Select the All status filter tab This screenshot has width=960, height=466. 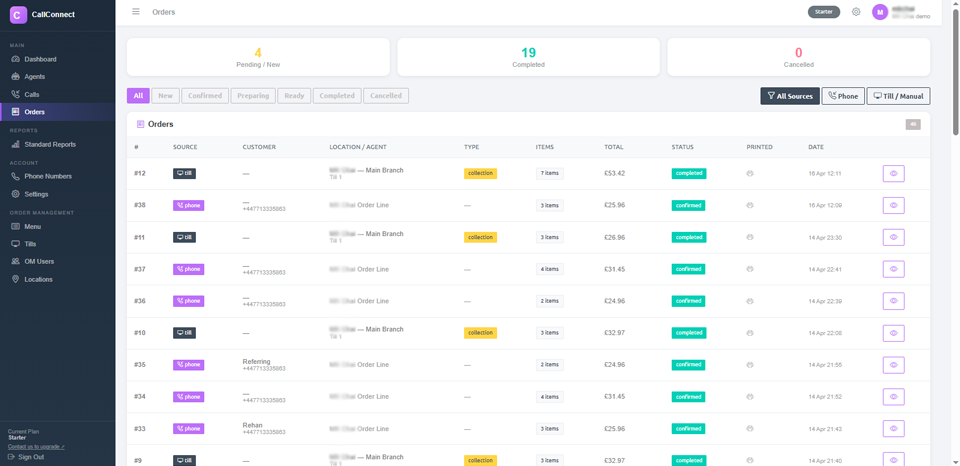[138, 96]
